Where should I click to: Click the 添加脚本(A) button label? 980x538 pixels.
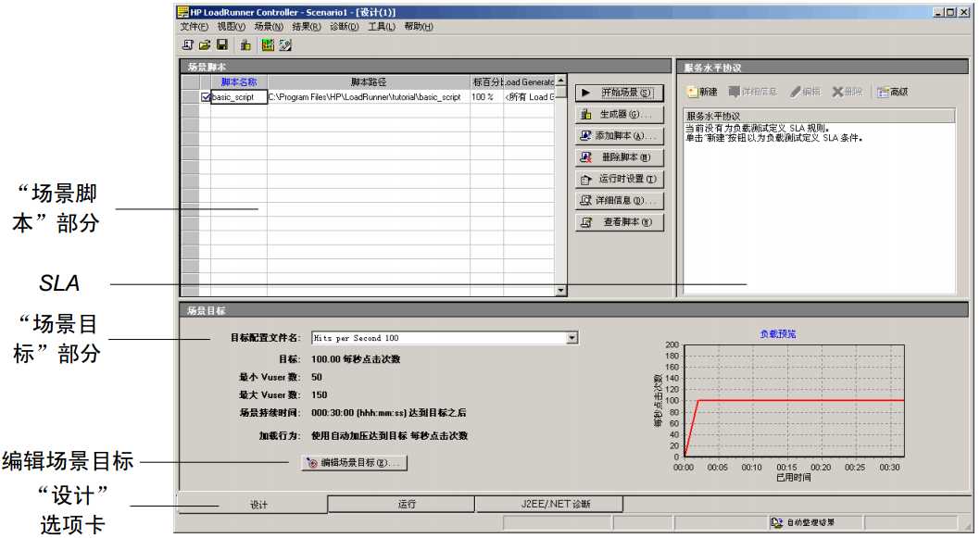(625, 135)
